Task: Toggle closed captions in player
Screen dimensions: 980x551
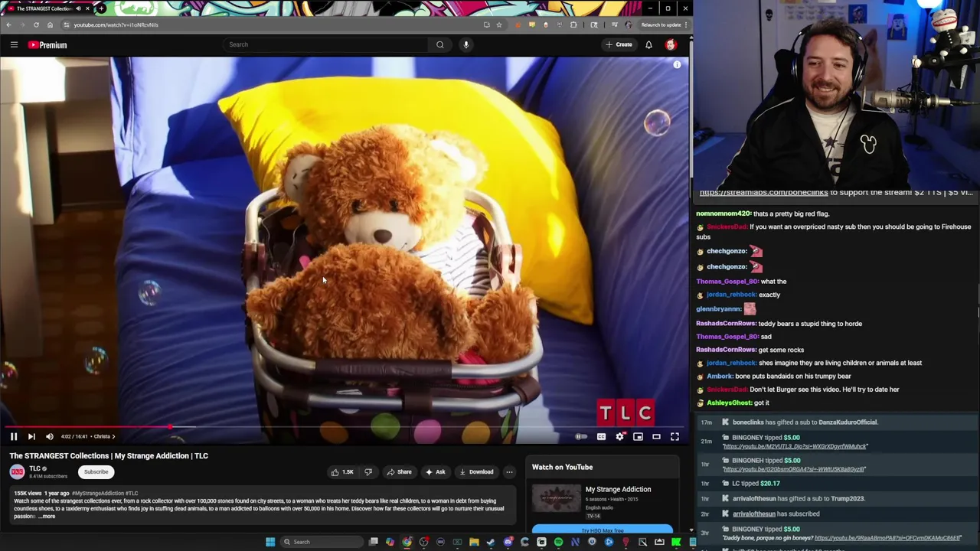Action: [601, 436]
